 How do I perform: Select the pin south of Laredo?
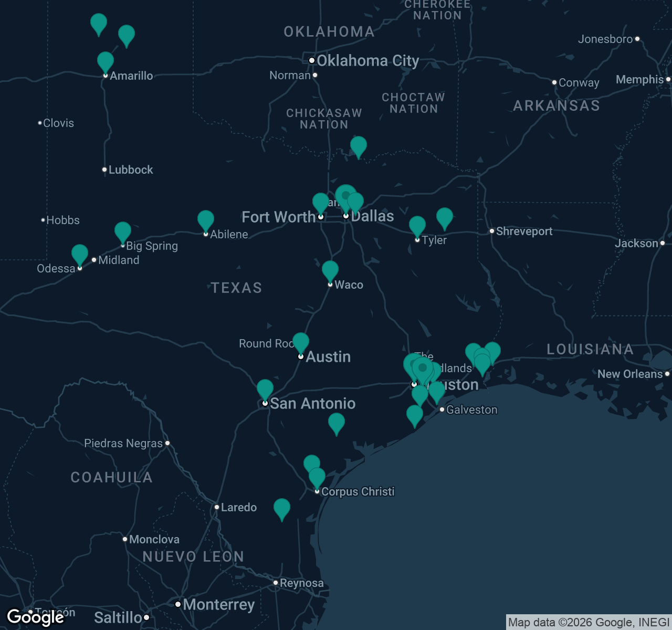(282, 508)
